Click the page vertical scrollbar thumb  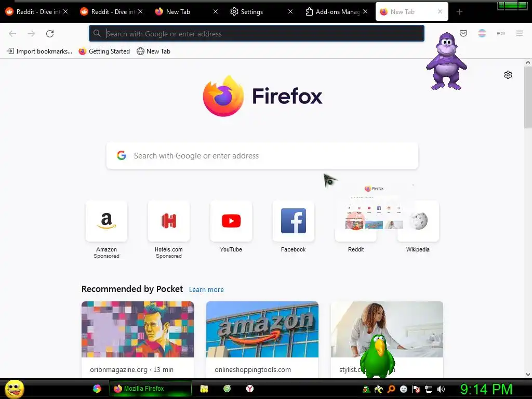(x=528, y=97)
